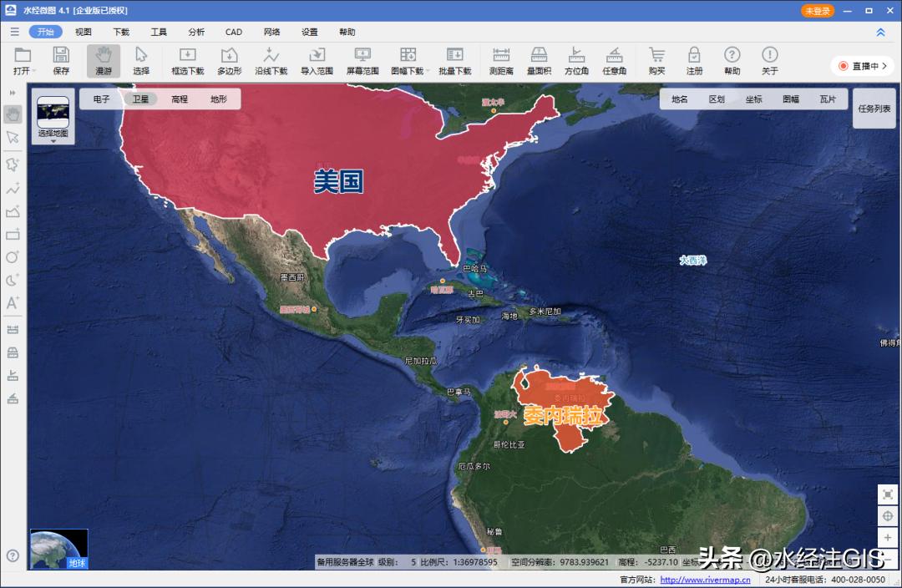Toggle the 图幅 sheet grid overlay
Screen dimensions: 902x588
click(x=791, y=99)
